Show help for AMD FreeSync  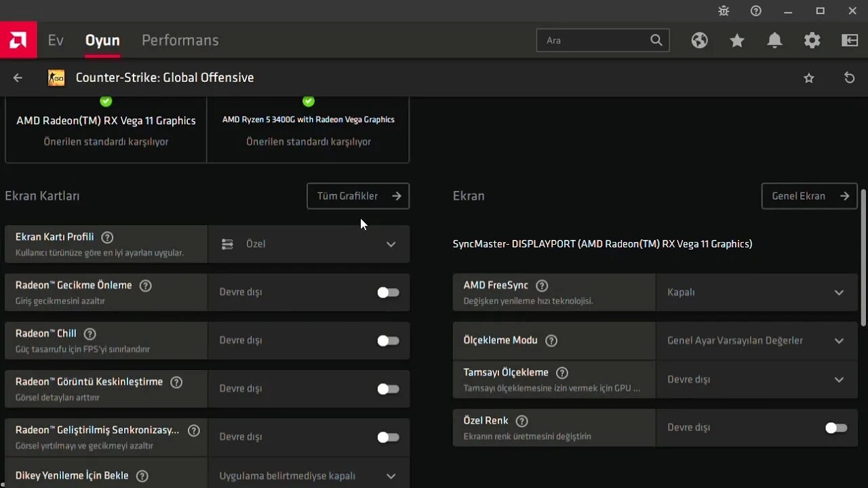(x=542, y=286)
